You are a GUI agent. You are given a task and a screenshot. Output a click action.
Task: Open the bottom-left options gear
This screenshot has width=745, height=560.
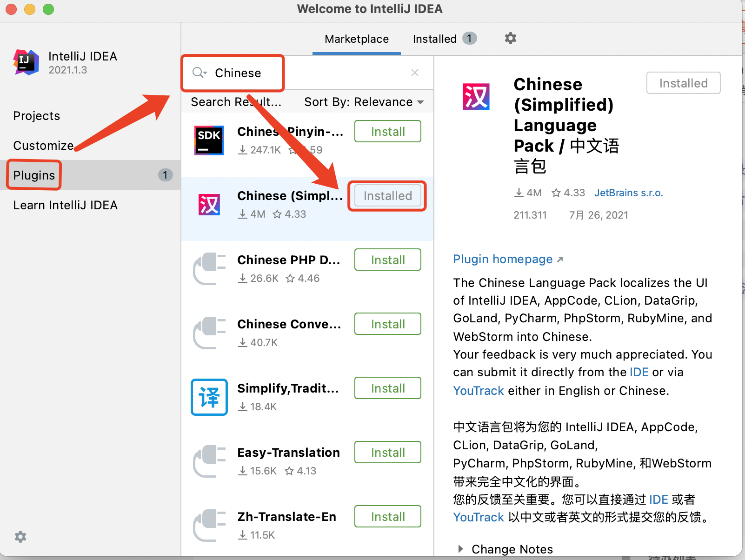(20, 537)
